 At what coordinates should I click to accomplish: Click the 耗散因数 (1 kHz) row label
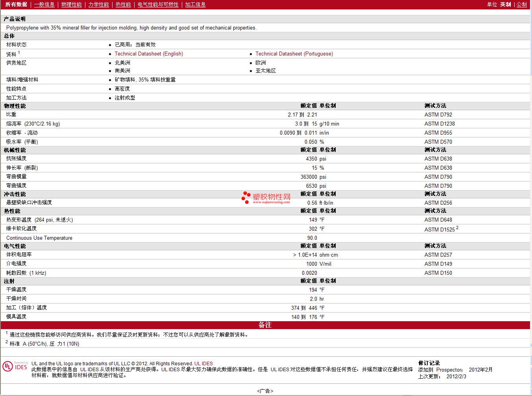pos(26,273)
